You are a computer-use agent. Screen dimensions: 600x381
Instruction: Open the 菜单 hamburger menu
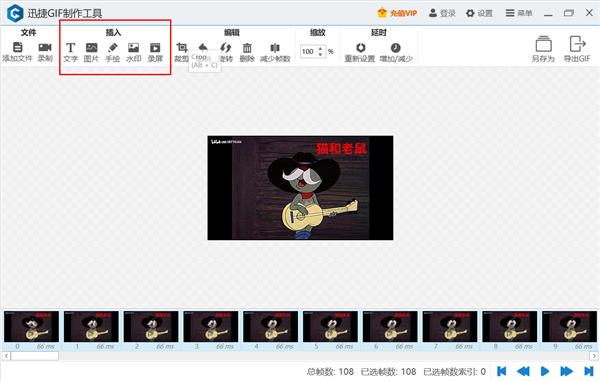tap(519, 13)
